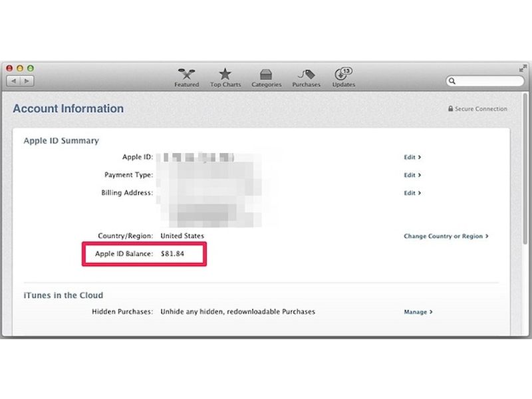532x399 pixels.
Task: Go forward with the right arrow button
Action: point(27,81)
